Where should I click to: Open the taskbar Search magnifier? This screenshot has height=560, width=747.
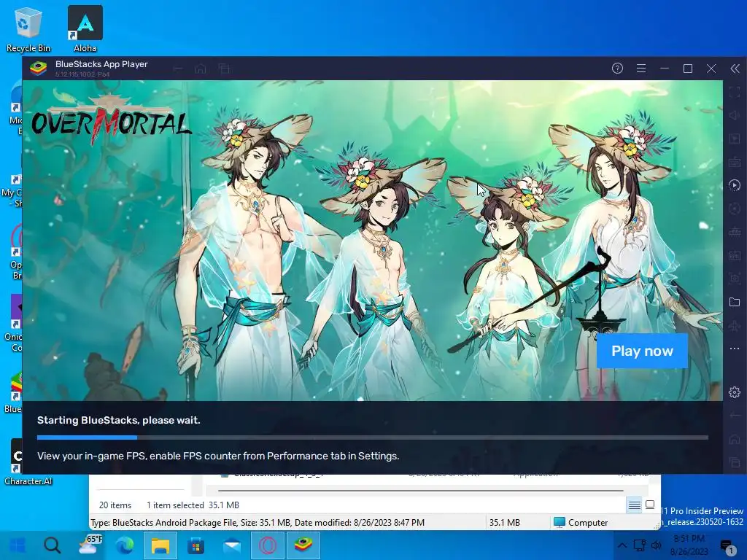coord(53,545)
